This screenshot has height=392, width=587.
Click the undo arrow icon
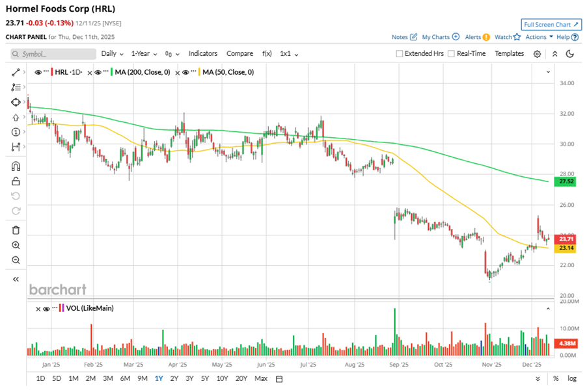[x=16, y=196]
